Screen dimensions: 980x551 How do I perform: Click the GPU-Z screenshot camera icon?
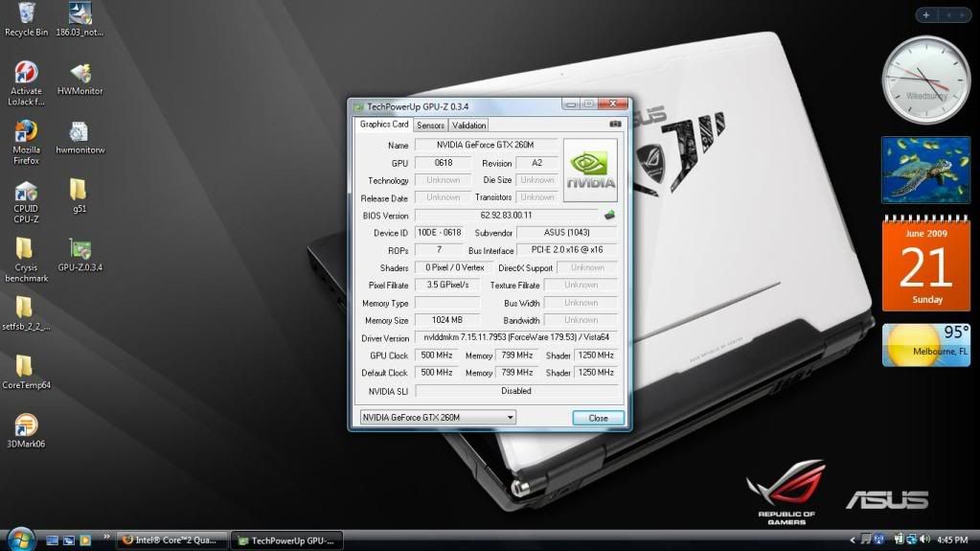[615, 125]
